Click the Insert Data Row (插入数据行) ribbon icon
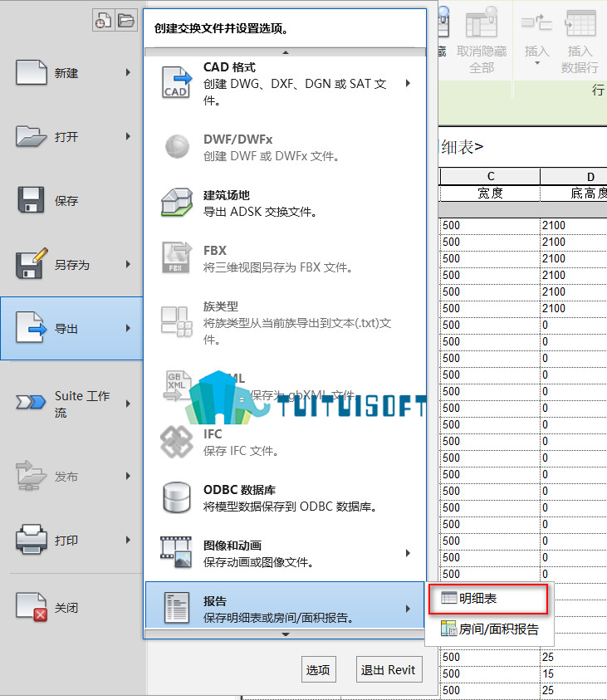Image resolution: width=607 pixels, height=700 pixels. [x=580, y=23]
